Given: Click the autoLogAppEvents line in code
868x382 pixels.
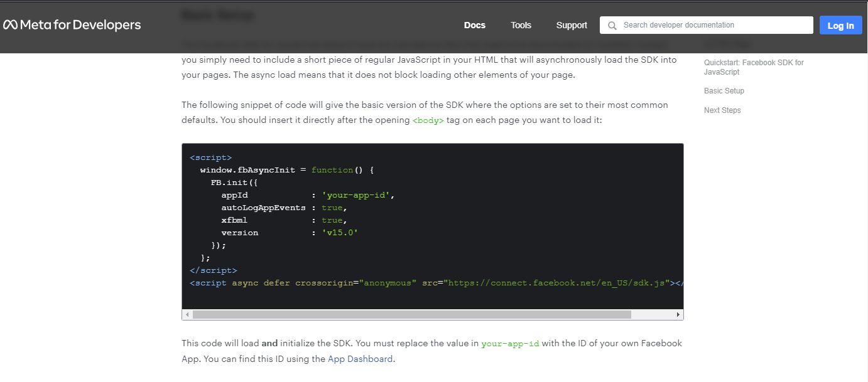Looking at the screenshot, I should (x=284, y=208).
